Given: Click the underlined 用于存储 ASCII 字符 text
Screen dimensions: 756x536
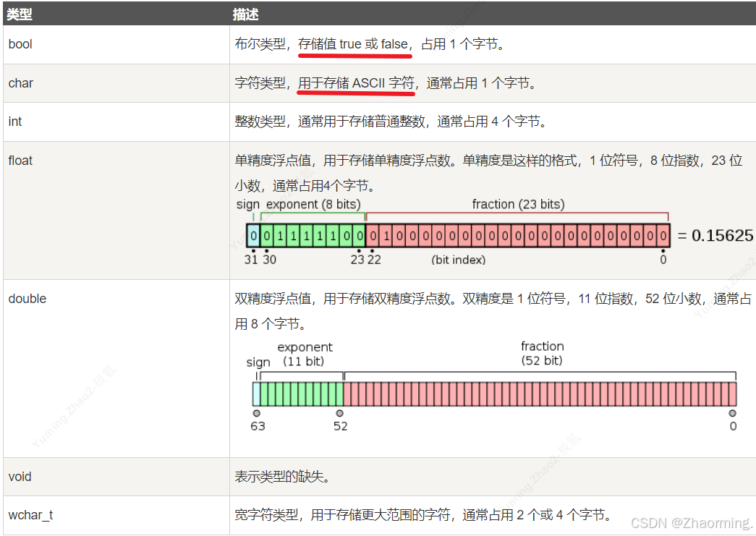Looking at the screenshot, I should [356, 83].
